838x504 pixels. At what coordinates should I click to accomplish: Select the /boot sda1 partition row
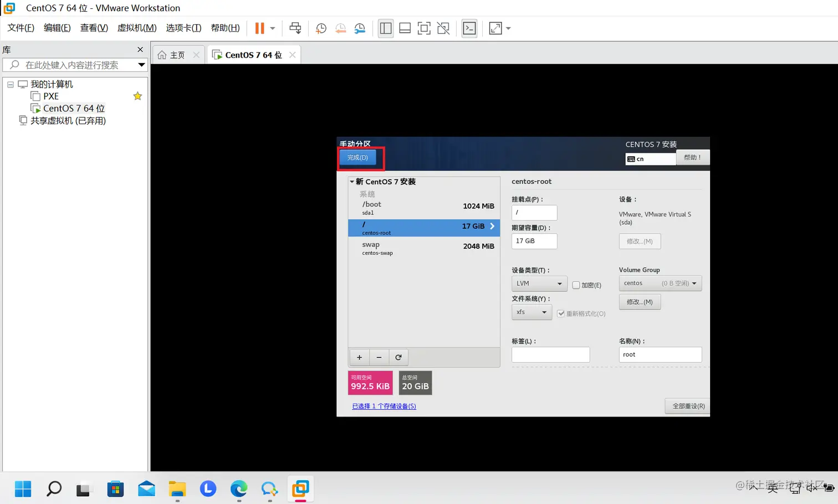click(424, 208)
